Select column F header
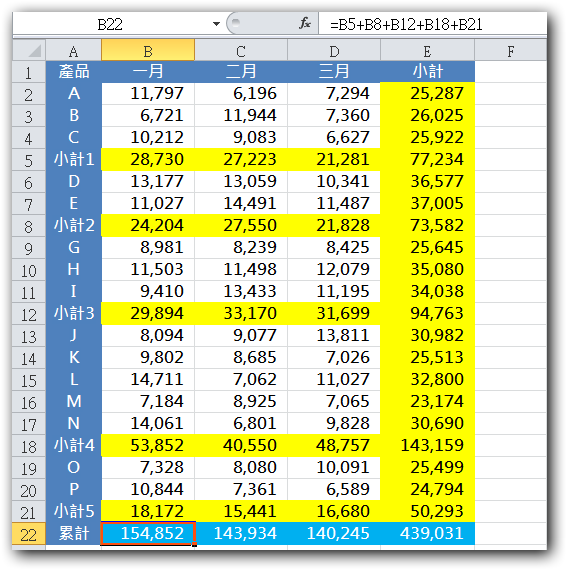This screenshot has width=567, height=570. 511,50
